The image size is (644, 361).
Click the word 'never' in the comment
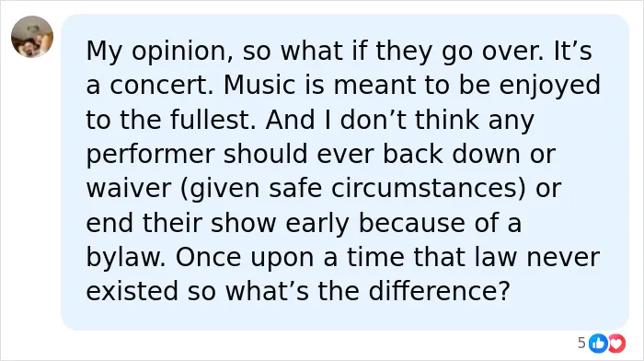click(563, 257)
